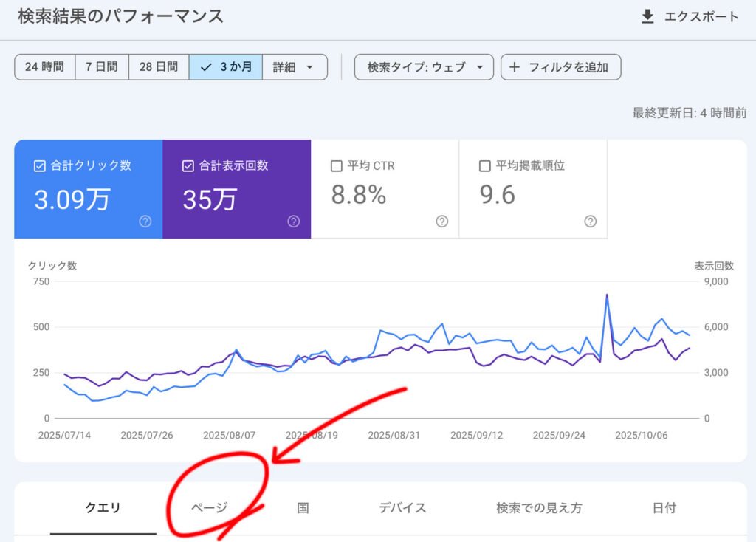Click the フィルタを追加 button

(x=561, y=66)
